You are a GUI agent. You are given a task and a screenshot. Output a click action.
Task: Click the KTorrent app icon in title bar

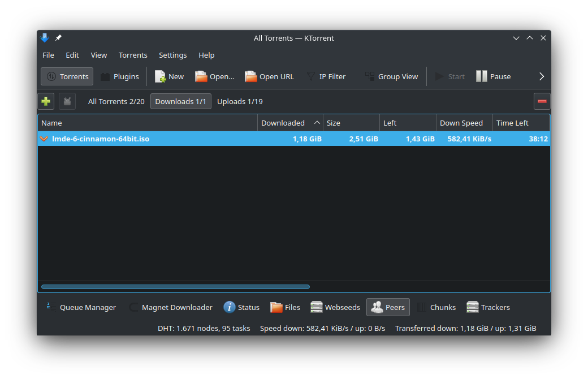45,37
